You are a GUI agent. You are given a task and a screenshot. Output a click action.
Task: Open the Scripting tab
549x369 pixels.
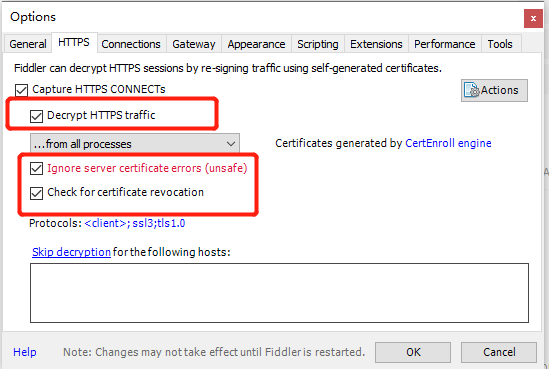[318, 44]
